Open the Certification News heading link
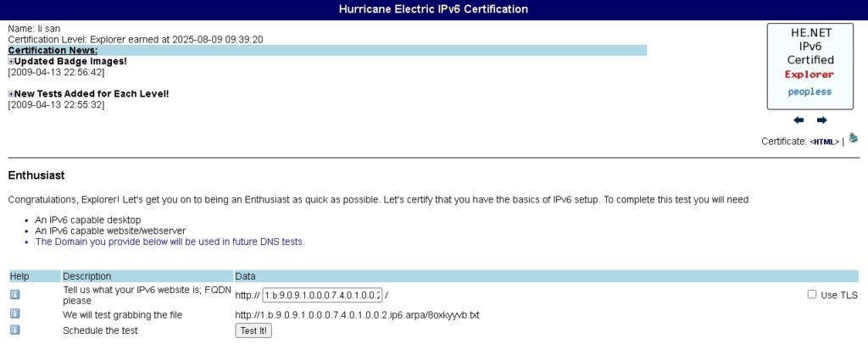Screen dimensions: 868x344 coord(53,50)
